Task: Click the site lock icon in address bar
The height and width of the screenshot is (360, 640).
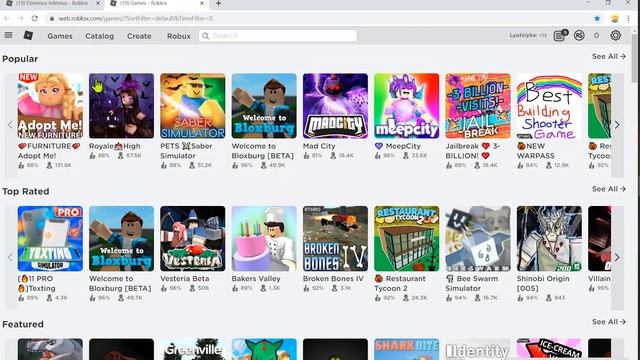Action: [52, 18]
